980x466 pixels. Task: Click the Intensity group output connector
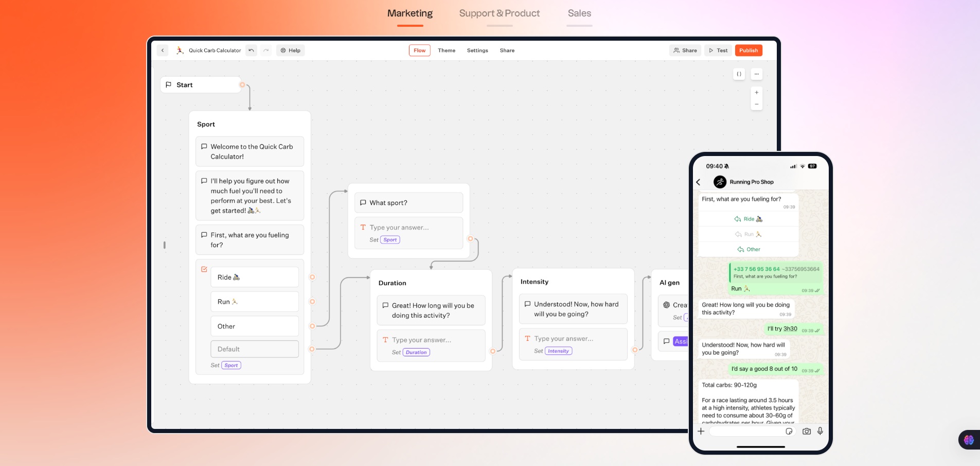click(635, 350)
